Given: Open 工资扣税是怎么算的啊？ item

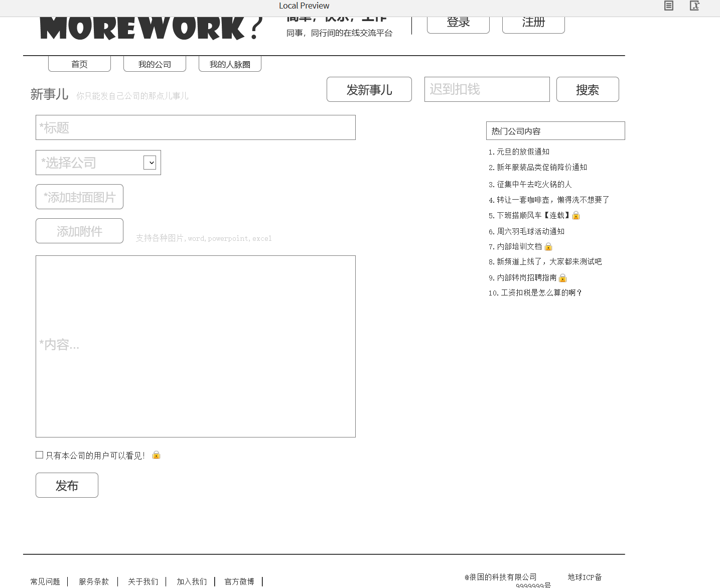Looking at the screenshot, I should click(x=535, y=292).
